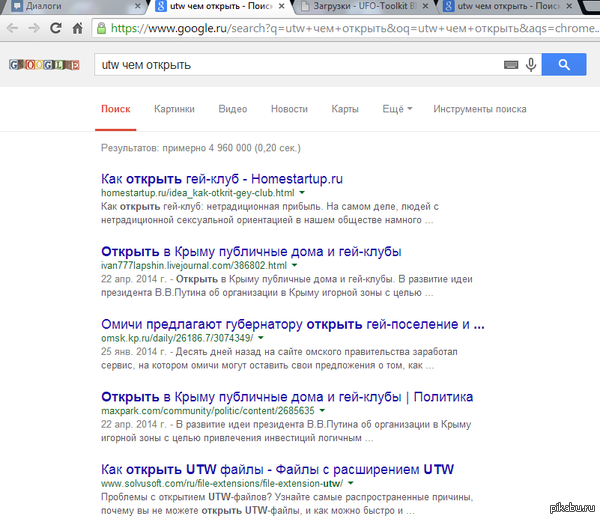Expand the Ещё dropdown menu
Viewport: 600px width, 519px height.
coord(397,109)
